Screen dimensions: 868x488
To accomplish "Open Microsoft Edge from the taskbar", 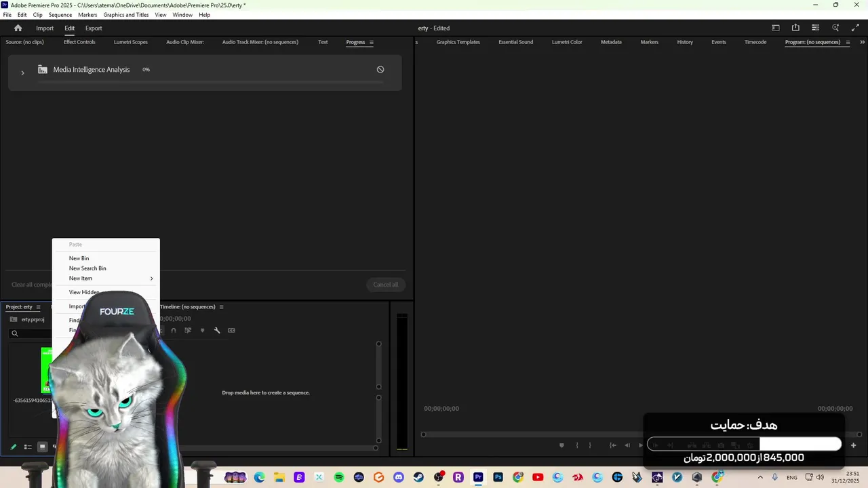I will tap(259, 477).
